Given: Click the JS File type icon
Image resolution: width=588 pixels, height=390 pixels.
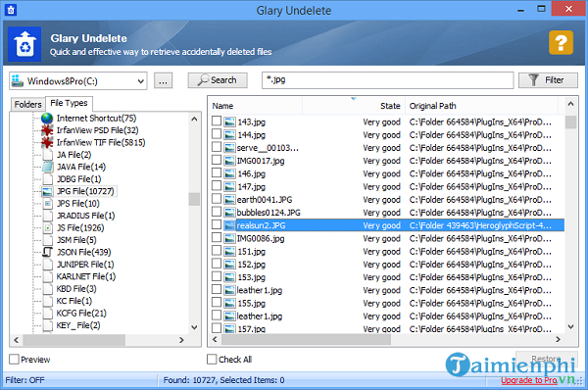Looking at the screenshot, I should 48,227.
